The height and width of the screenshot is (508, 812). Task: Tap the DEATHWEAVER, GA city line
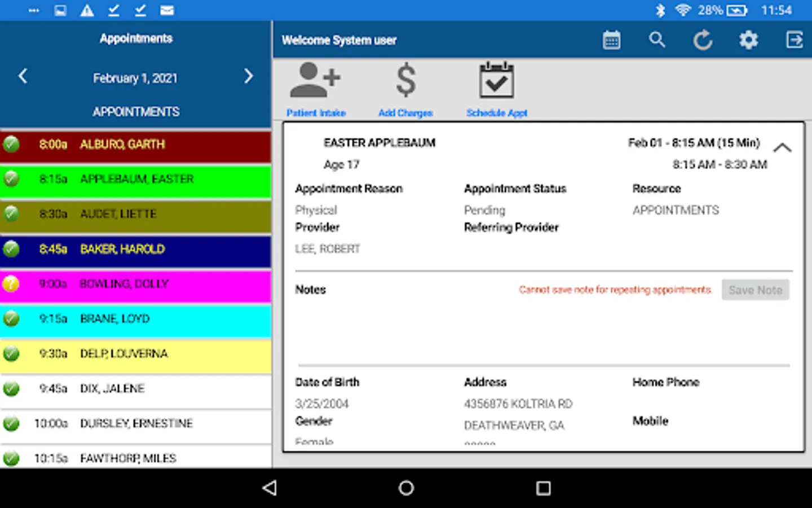514,426
